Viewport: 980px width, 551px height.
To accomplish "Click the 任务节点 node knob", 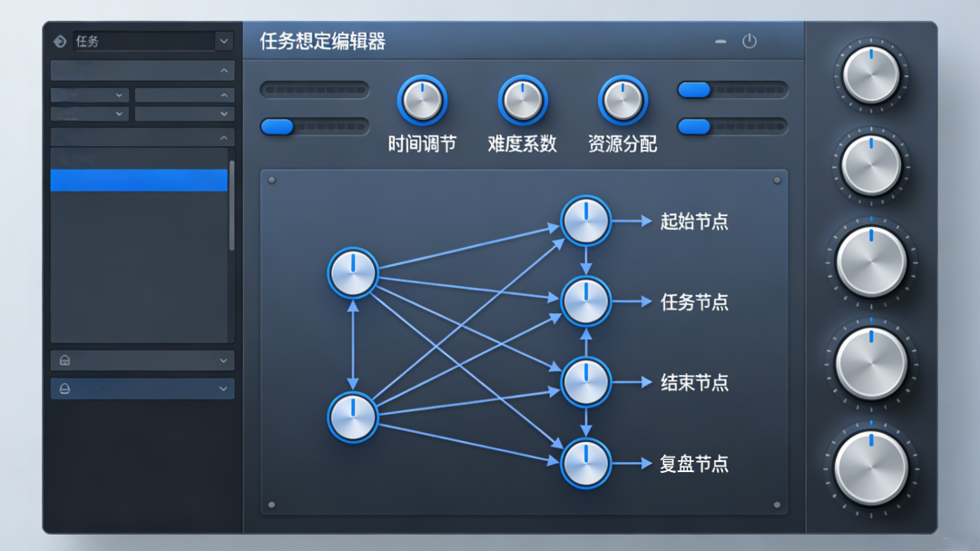I will click(x=585, y=301).
